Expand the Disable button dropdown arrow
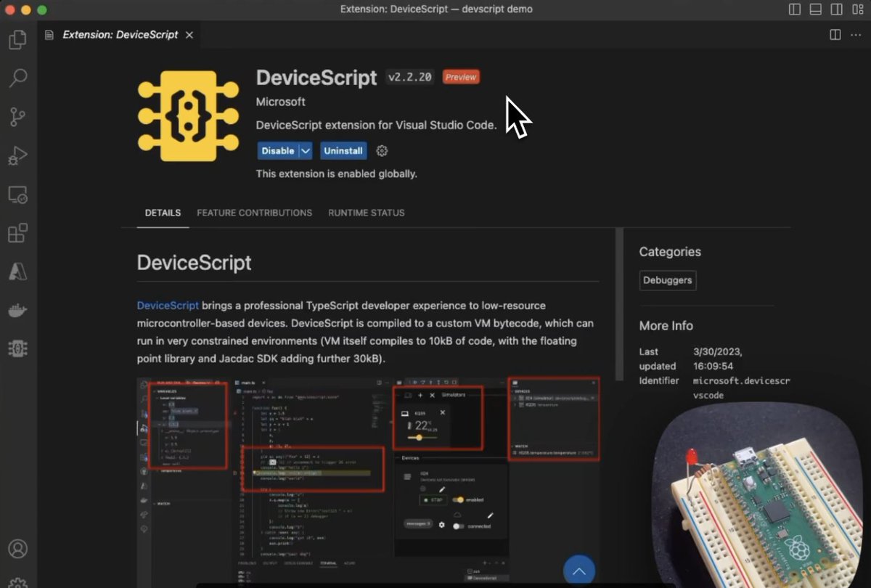The image size is (871, 588). click(306, 151)
